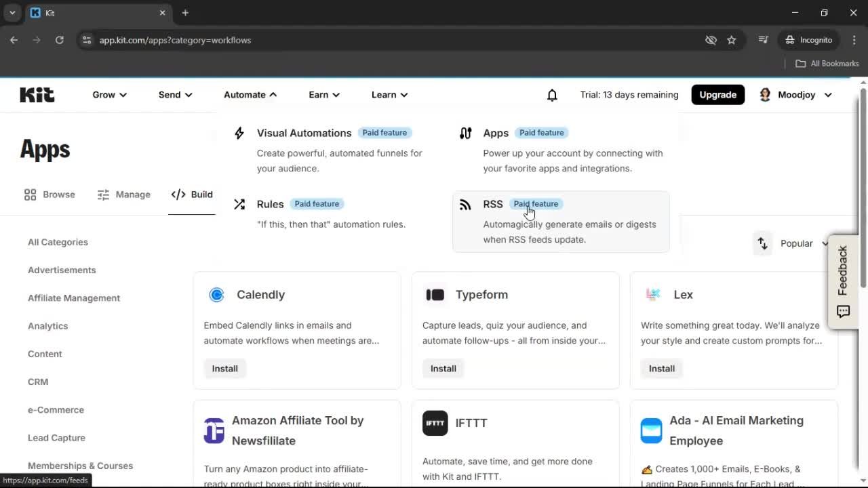Click the RSS feed icon

pyautogui.click(x=465, y=204)
